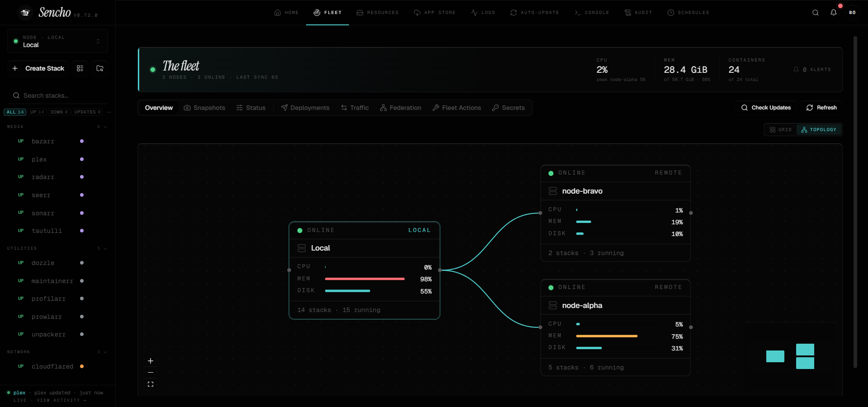868x407 pixels.
Task: Select the dozzle stack
Action: [x=57, y=263]
